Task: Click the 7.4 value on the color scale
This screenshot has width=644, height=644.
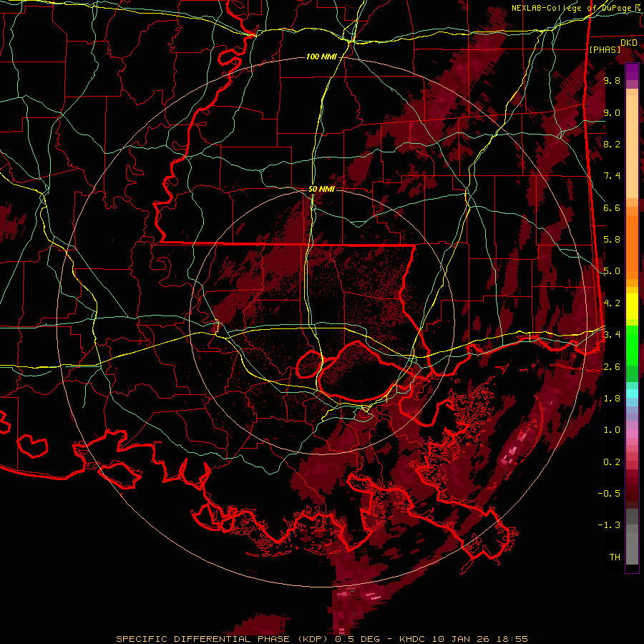Action: pos(612,176)
